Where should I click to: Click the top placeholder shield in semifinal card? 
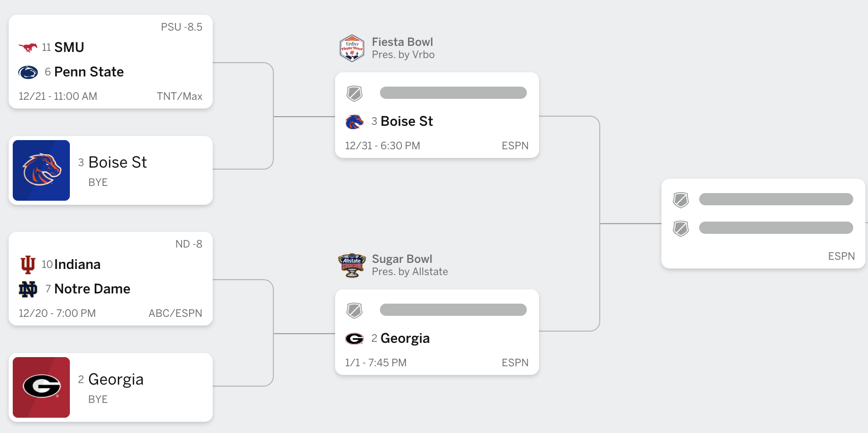click(681, 200)
